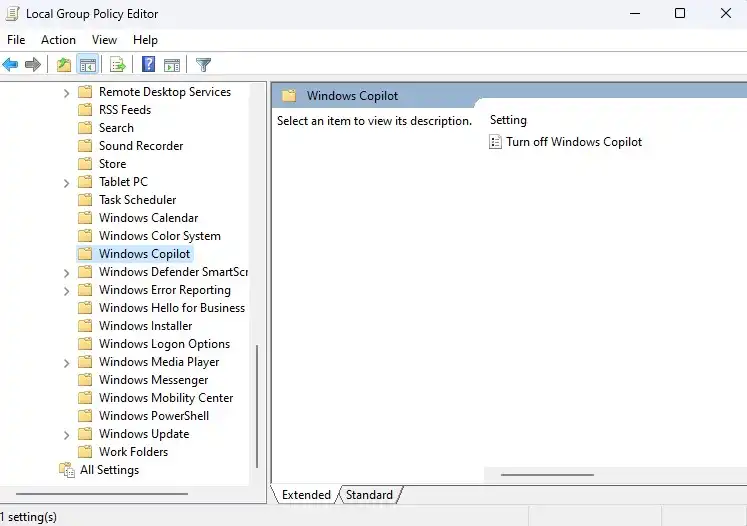This screenshot has height=526, width=747.
Task: Click the Turn off Windows Copilot policy icon
Action: 495,142
